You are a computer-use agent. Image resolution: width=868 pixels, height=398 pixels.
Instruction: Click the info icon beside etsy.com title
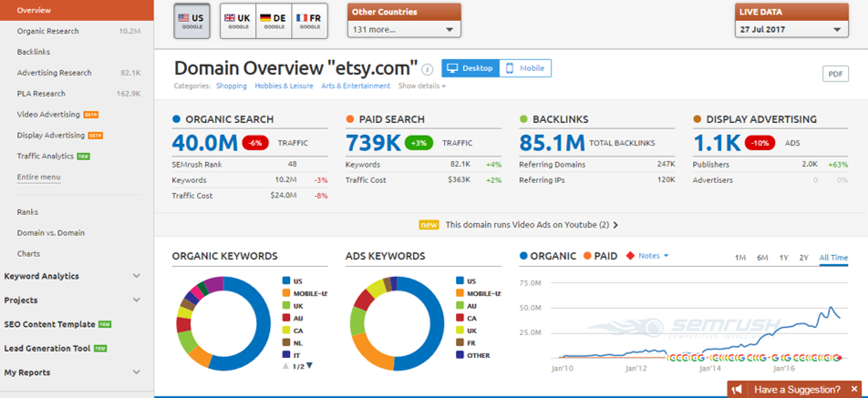coord(427,69)
